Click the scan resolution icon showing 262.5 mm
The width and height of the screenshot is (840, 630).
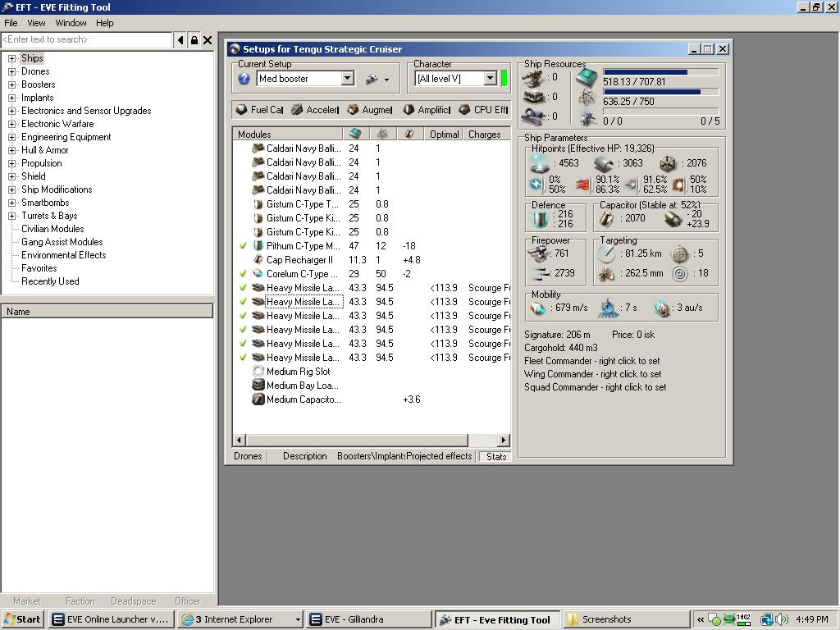coord(607,274)
